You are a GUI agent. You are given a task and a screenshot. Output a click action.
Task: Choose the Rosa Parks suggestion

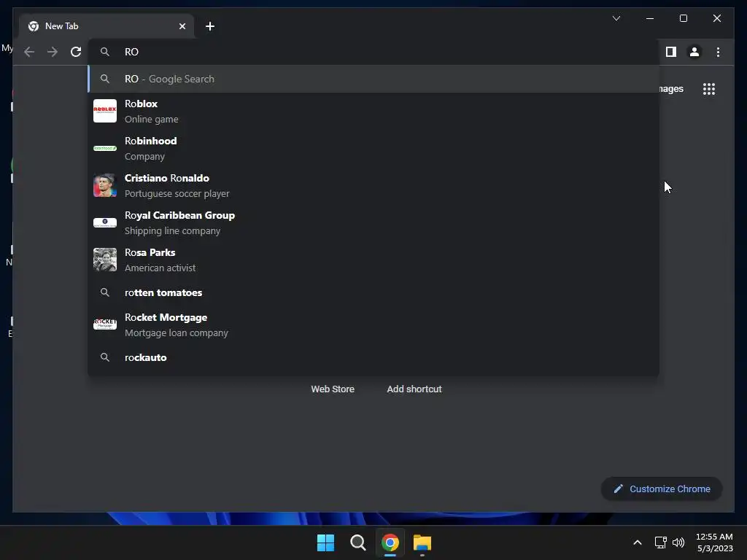tap(373, 260)
